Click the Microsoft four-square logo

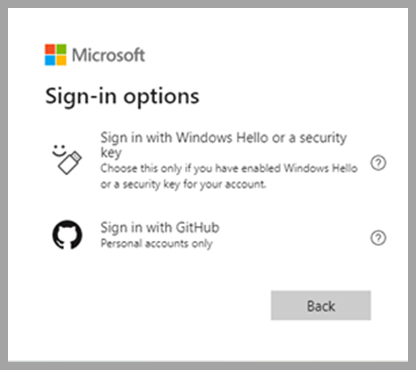tap(56, 55)
